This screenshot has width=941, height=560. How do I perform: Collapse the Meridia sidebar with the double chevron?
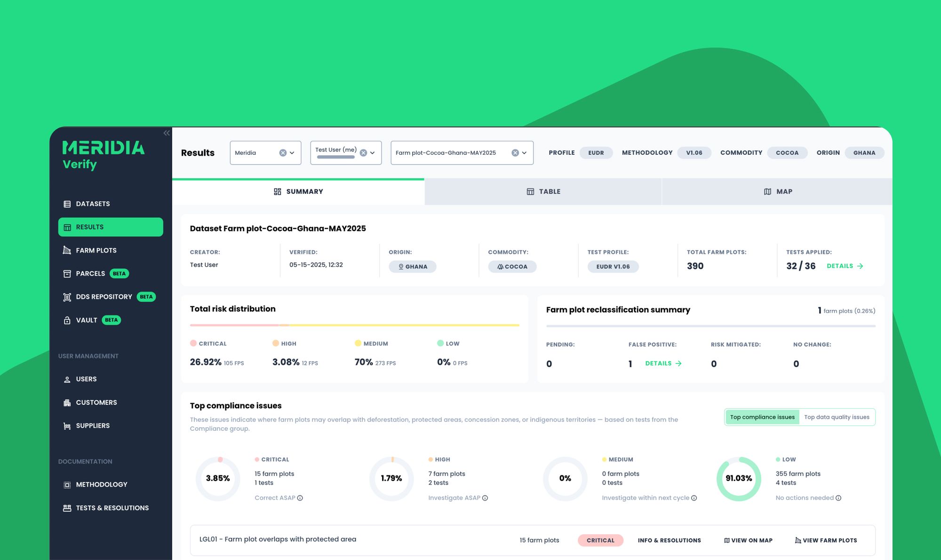pyautogui.click(x=166, y=133)
